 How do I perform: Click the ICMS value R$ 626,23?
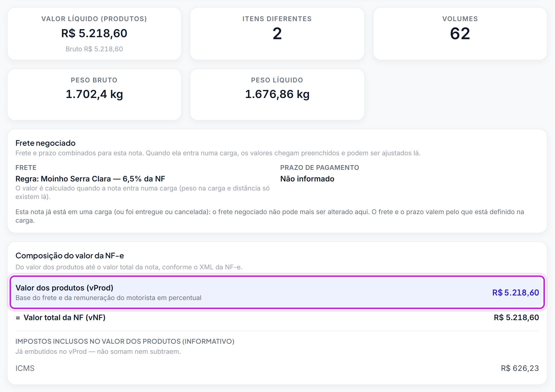click(520, 368)
